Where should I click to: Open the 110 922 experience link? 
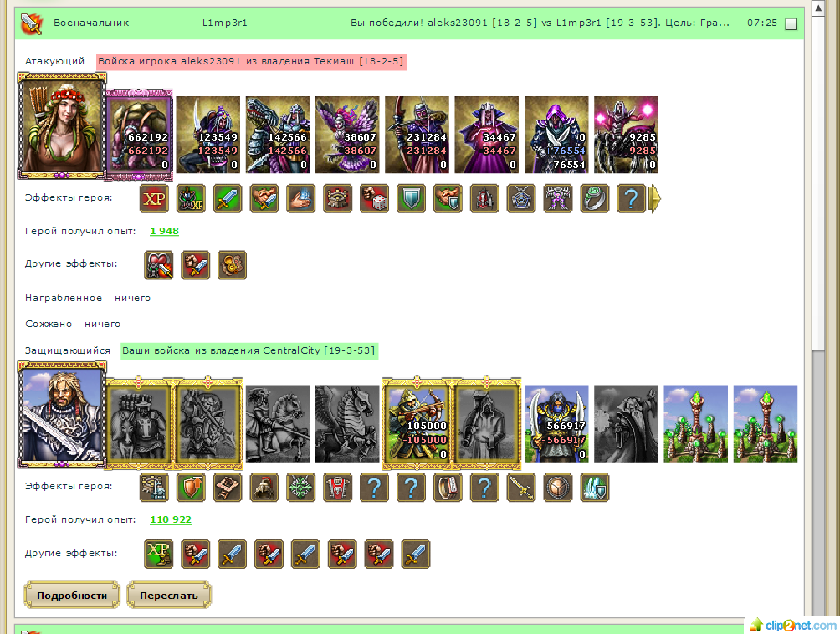click(171, 519)
